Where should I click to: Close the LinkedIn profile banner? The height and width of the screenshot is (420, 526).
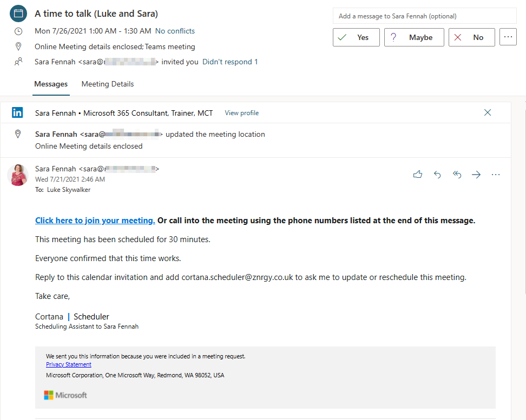(x=488, y=112)
